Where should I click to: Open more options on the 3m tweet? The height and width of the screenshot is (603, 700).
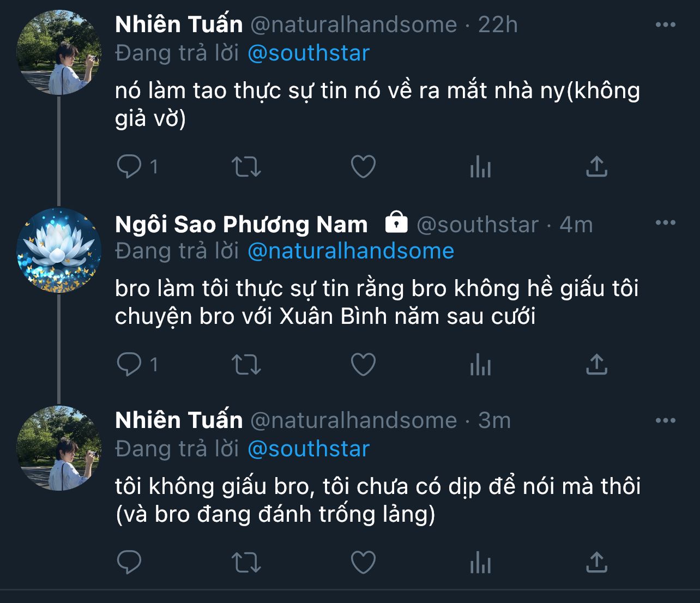[x=665, y=420]
